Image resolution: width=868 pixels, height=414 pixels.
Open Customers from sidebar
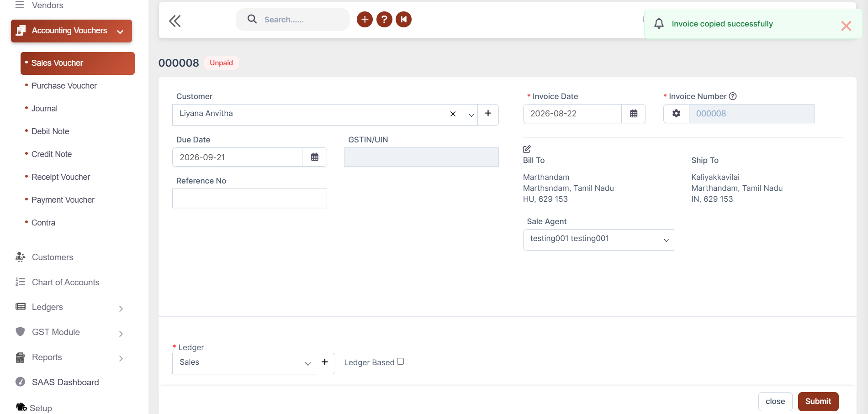[53, 257]
